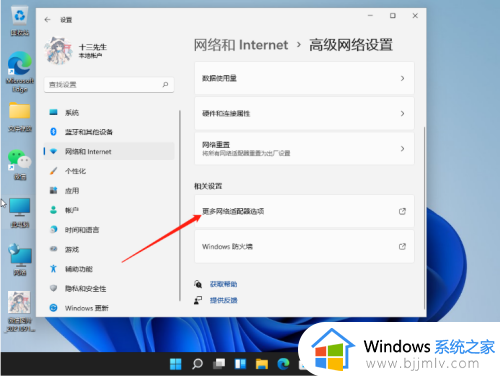Expand the 数据使用量 chevron

[x=402, y=78]
